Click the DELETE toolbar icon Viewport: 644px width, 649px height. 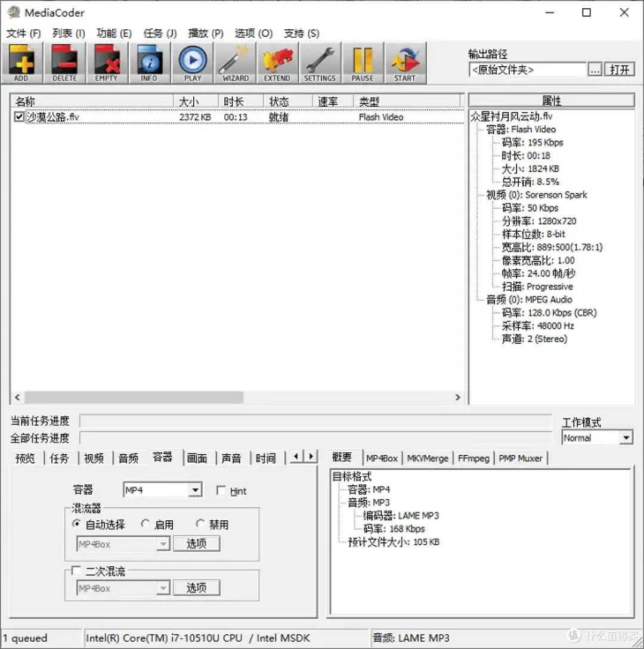64,63
